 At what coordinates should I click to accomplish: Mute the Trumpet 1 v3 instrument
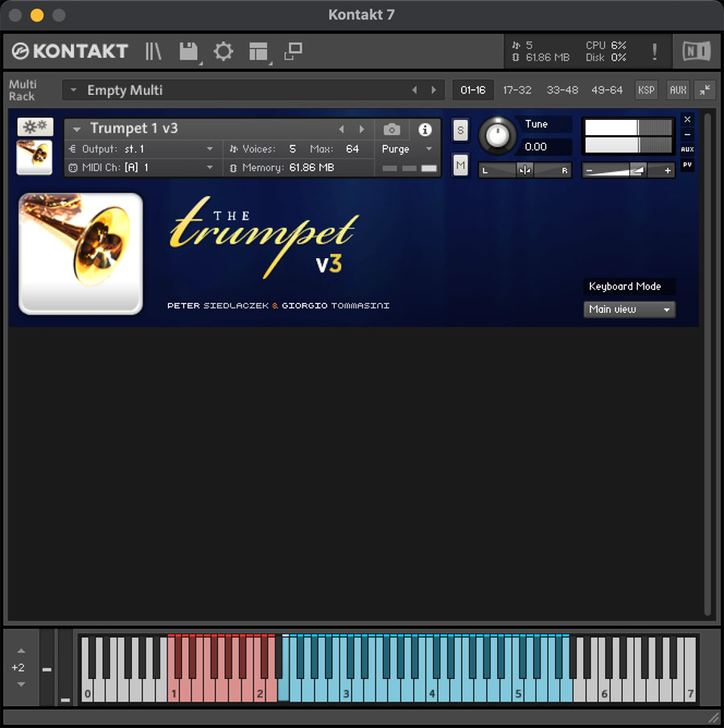click(460, 165)
